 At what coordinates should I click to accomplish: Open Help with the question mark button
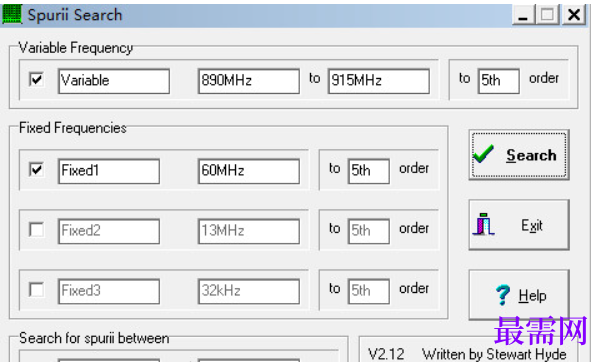point(519,295)
